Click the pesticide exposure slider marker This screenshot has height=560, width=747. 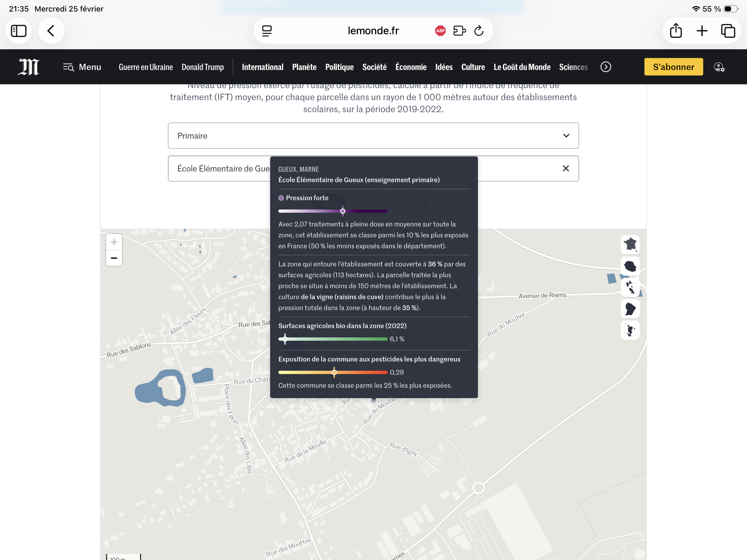click(334, 372)
